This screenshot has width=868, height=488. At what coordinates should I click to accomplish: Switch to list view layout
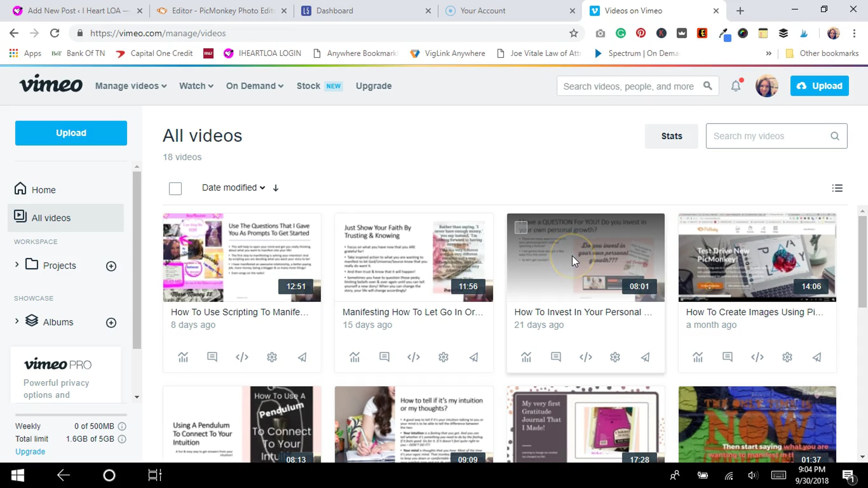coord(837,188)
